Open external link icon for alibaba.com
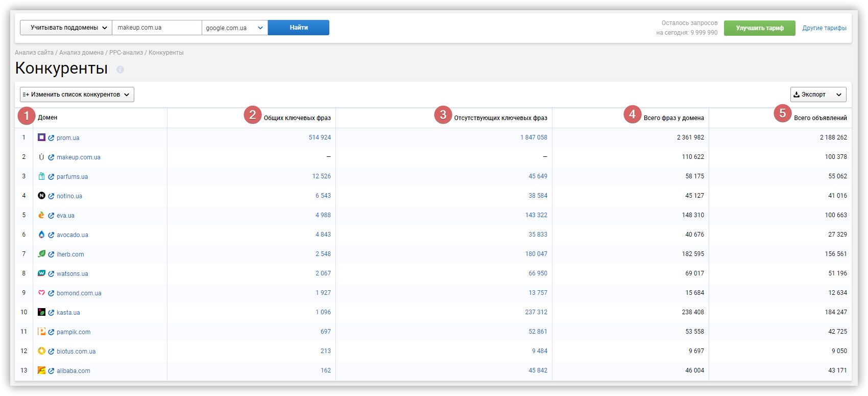The height and width of the screenshot is (396, 868). 51,371
